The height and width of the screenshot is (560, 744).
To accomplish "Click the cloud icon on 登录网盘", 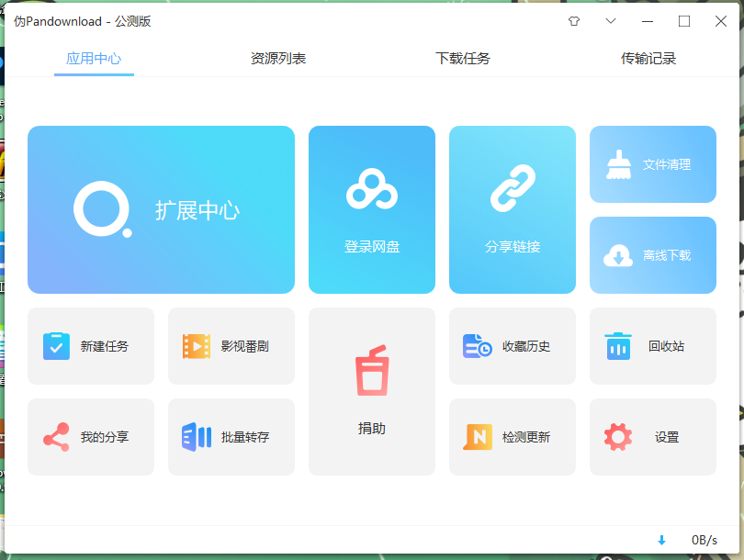I will click(x=372, y=189).
